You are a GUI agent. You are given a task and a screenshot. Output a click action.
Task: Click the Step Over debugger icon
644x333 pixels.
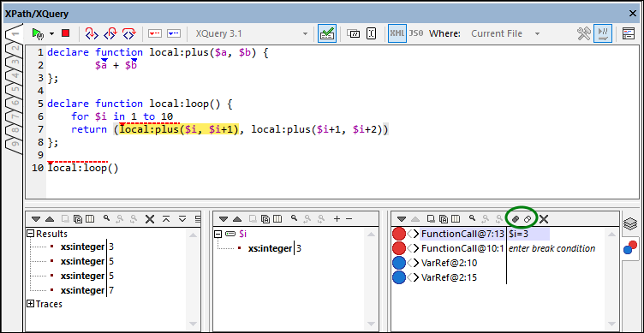[129, 33]
